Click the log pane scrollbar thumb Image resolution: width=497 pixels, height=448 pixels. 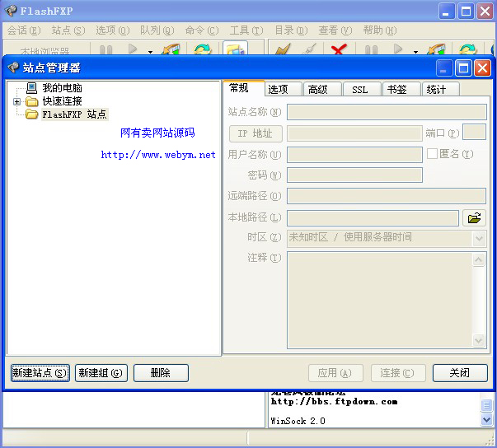[486, 405]
